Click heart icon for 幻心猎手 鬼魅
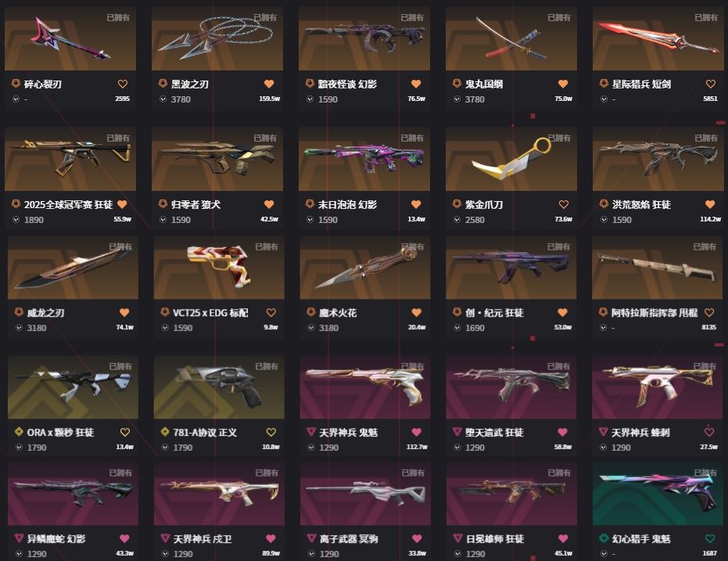 pos(710,539)
